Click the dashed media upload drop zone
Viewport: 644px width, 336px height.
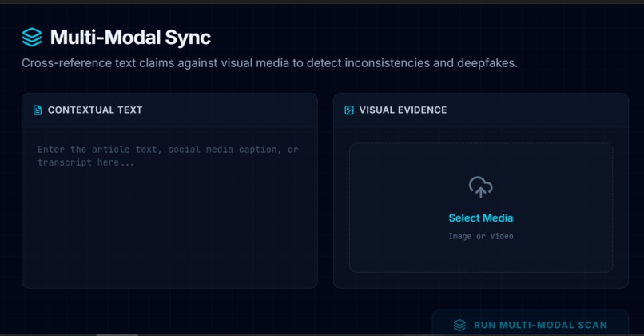click(481, 208)
